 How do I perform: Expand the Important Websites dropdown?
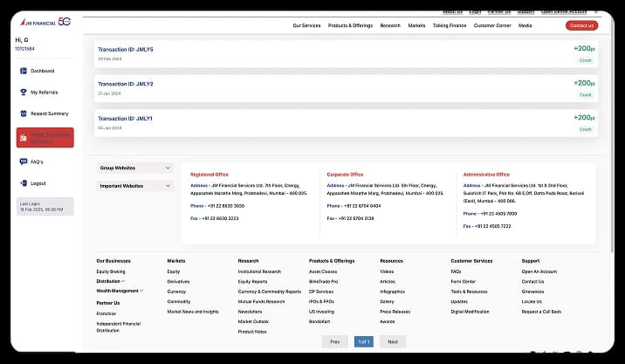pyautogui.click(x=135, y=186)
